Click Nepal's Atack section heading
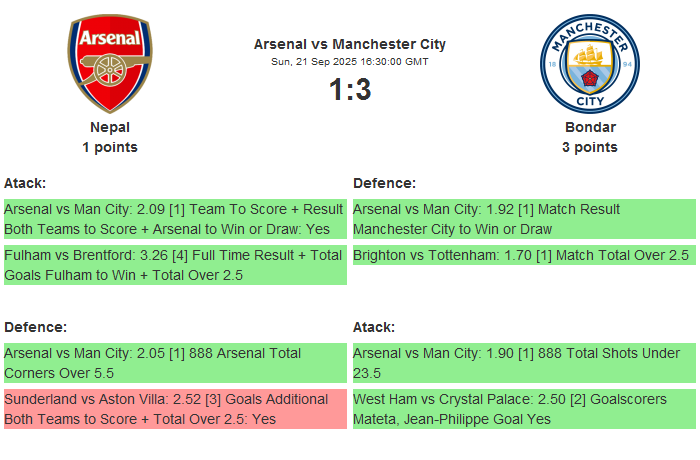 pyautogui.click(x=25, y=183)
